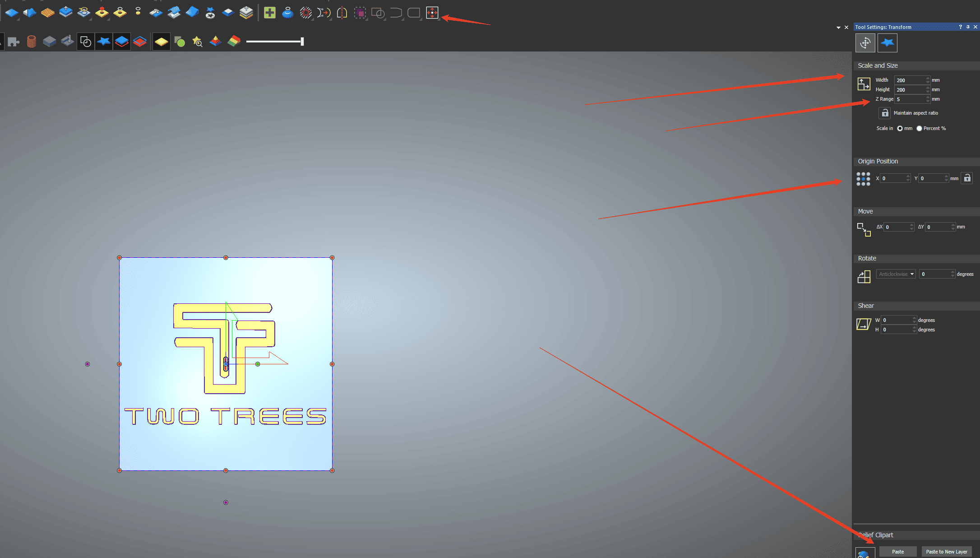Toggle the padlock next to Origin Position Y field

pos(967,178)
